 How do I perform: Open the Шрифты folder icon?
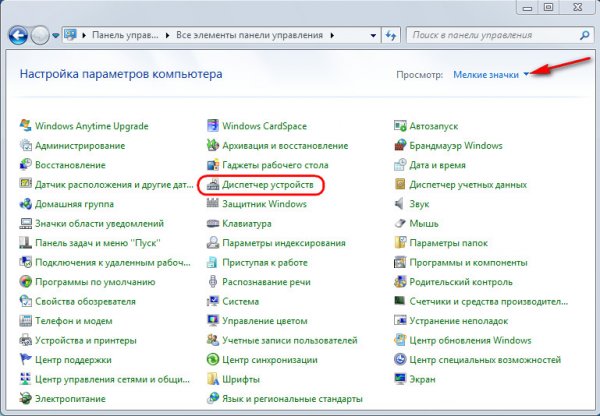point(213,379)
